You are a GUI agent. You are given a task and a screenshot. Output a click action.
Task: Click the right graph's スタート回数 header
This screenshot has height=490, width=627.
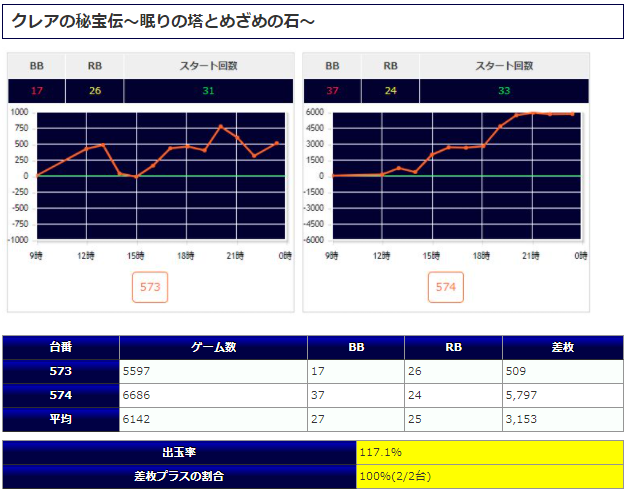(x=504, y=66)
